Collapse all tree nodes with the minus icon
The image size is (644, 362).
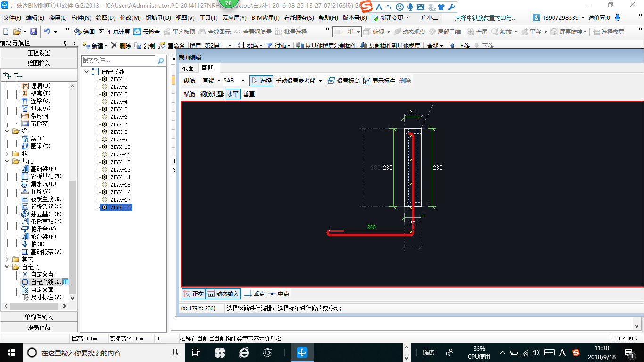pos(18,75)
